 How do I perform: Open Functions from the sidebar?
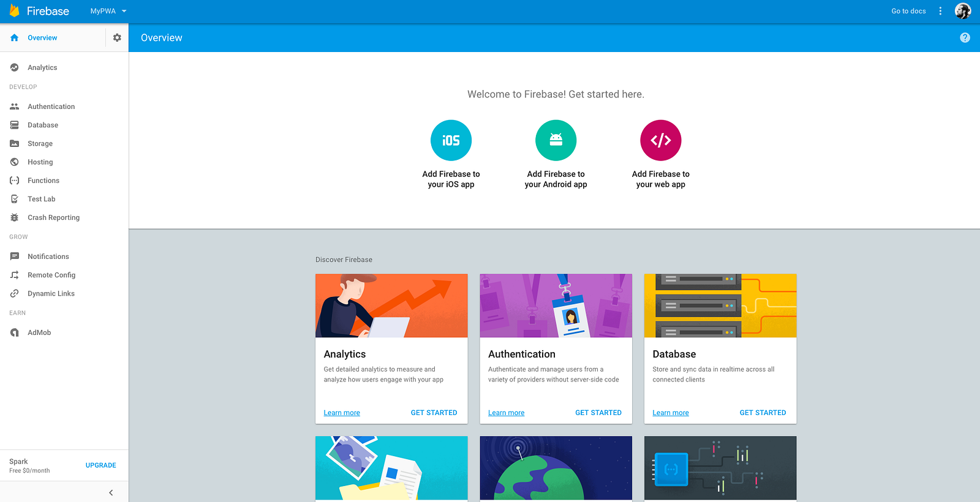[x=43, y=181]
